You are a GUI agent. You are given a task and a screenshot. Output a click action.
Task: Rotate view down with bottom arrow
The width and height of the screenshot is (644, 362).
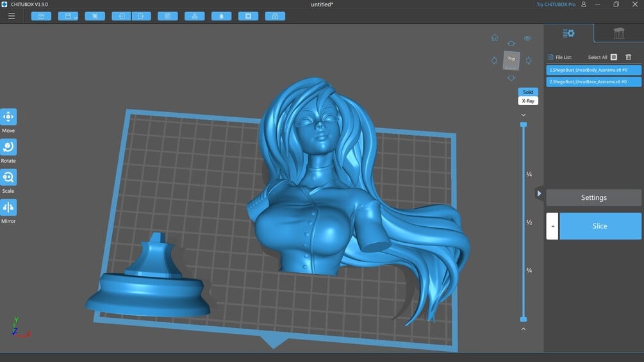(x=511, y=78)
